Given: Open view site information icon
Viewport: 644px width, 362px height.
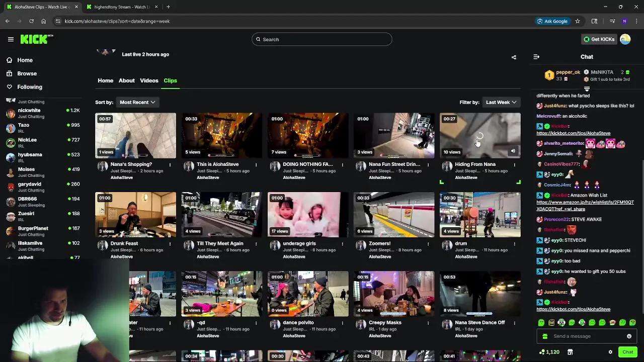Looking at the screenshot, I should 58,21.
